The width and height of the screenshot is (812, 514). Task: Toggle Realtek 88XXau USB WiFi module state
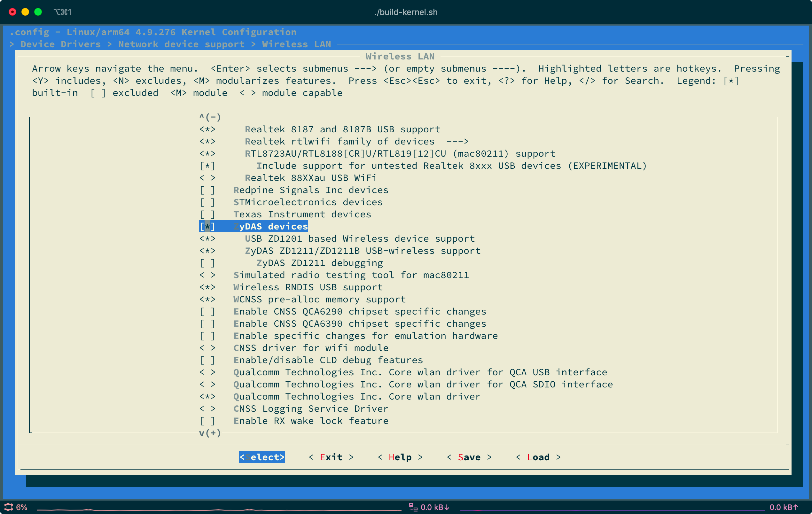pos(207,178)
